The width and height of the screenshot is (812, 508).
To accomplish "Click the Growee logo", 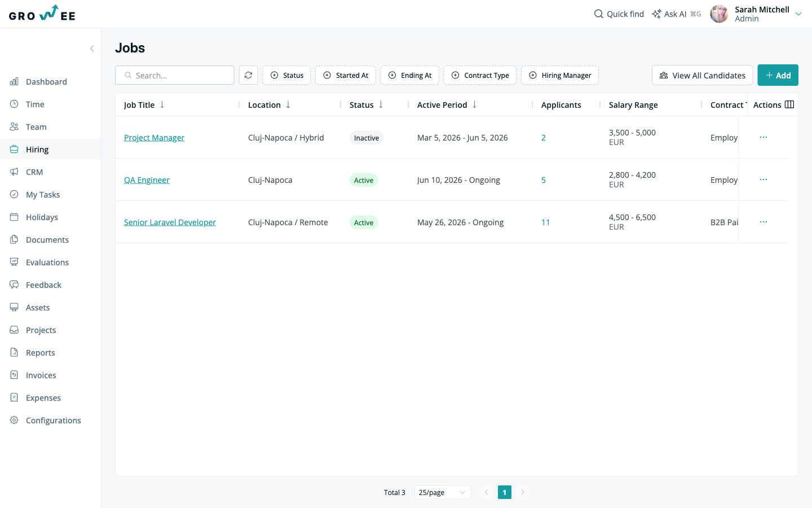I will [42, 14].
